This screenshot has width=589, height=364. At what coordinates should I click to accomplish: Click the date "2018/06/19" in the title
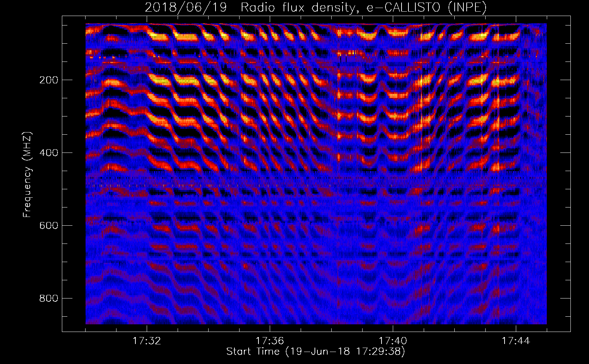point(186,7)
